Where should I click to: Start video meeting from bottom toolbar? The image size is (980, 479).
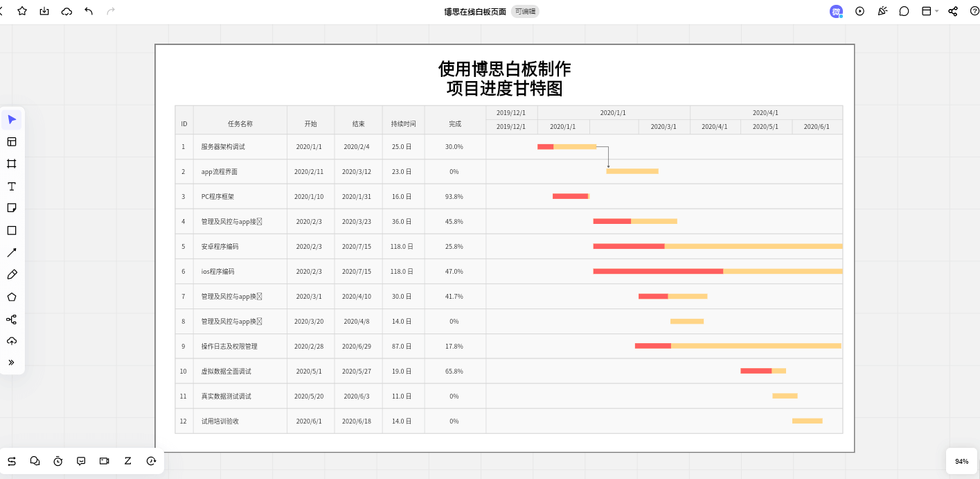pyautogui.click(x=105, y=461)
